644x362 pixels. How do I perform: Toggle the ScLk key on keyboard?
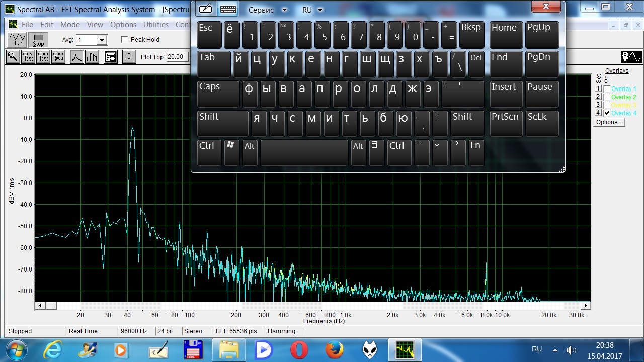(x=542, y=124)
